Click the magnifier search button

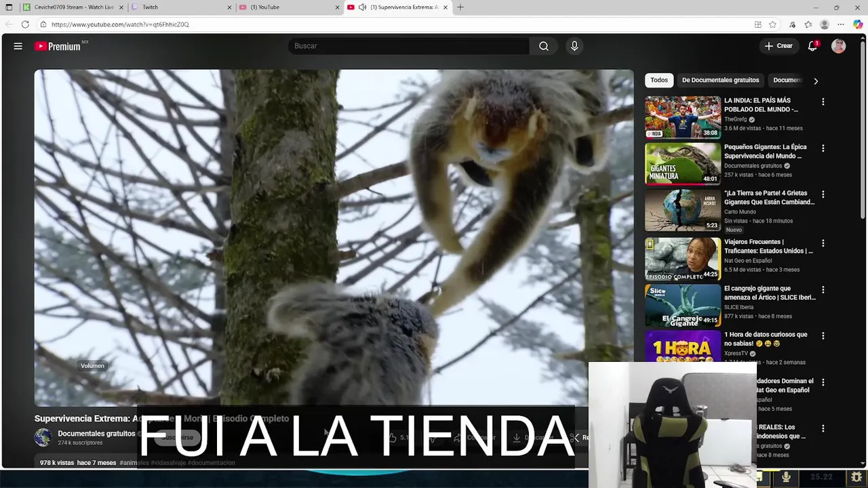pyautogui.click(x=544, y=46)
